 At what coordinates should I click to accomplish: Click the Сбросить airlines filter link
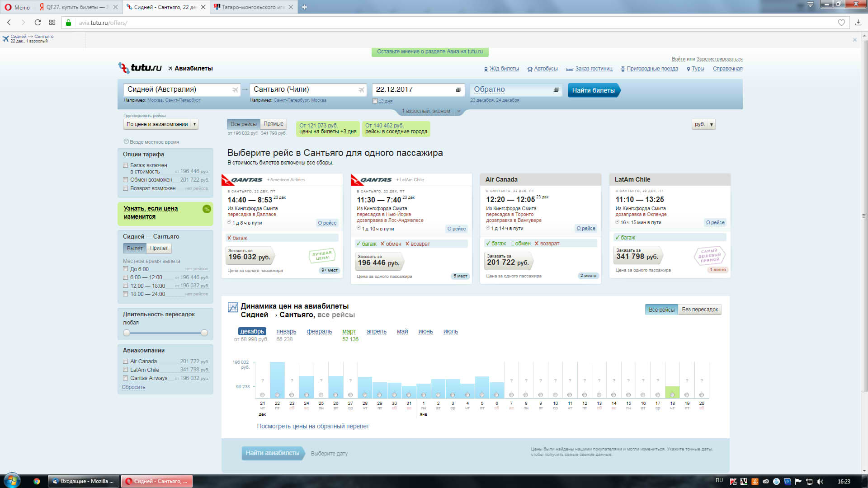[133, 387]
